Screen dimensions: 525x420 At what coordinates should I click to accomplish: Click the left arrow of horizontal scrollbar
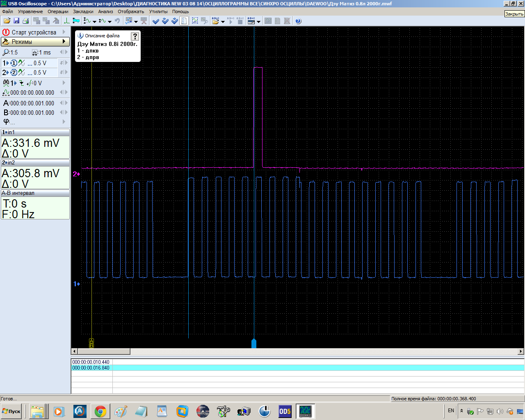click(74, 351)
